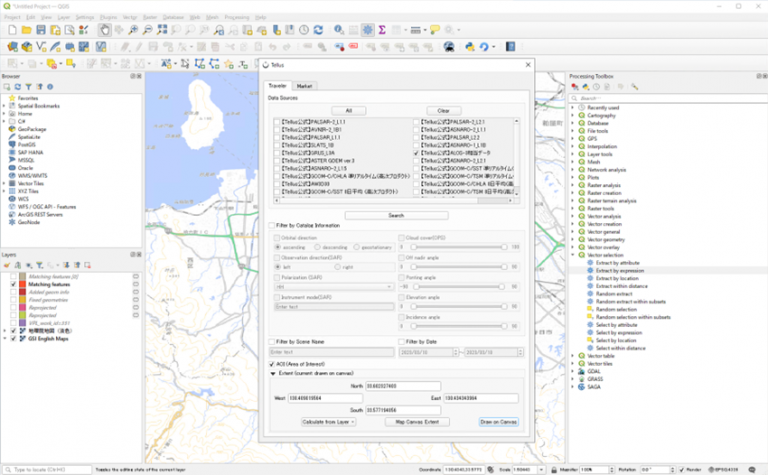Screen dimensions: 768x475
Task: Check the PALSAR-2_L1.1 data source
Action: (277, 122)
